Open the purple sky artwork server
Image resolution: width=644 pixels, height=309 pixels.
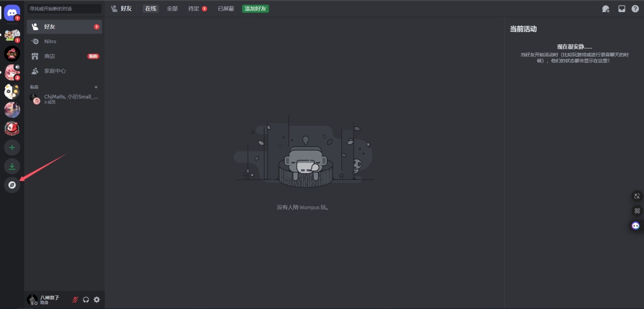12,110
